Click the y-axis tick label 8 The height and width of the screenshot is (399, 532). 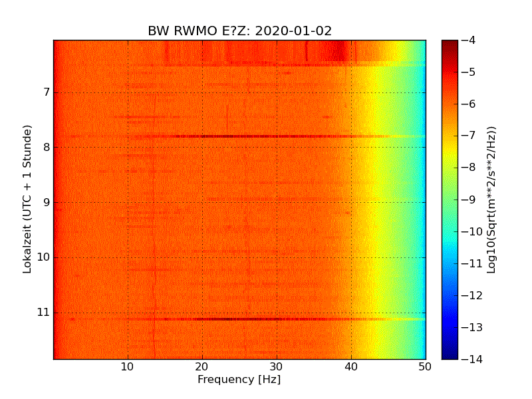47,147
